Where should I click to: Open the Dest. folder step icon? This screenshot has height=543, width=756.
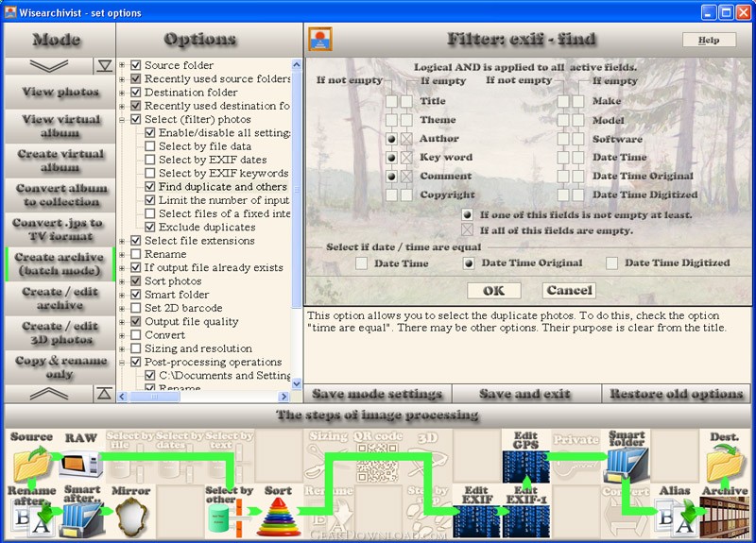coord(725,463)
